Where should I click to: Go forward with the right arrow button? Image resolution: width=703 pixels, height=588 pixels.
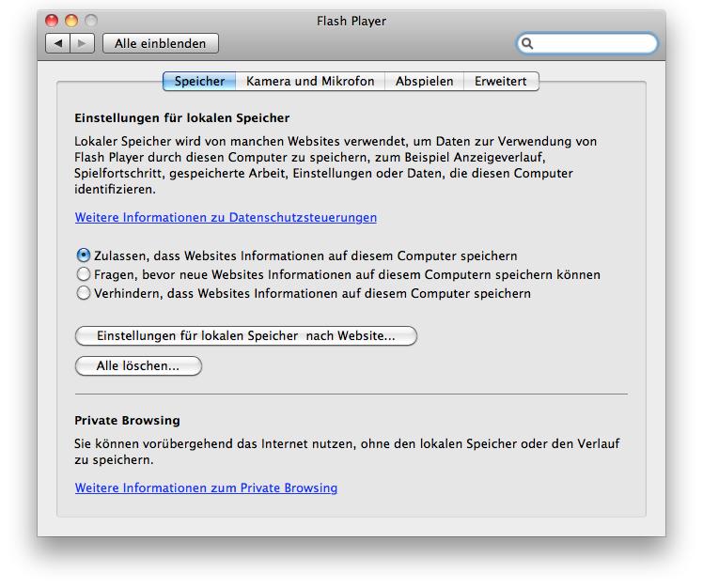[x=82, y=43]
